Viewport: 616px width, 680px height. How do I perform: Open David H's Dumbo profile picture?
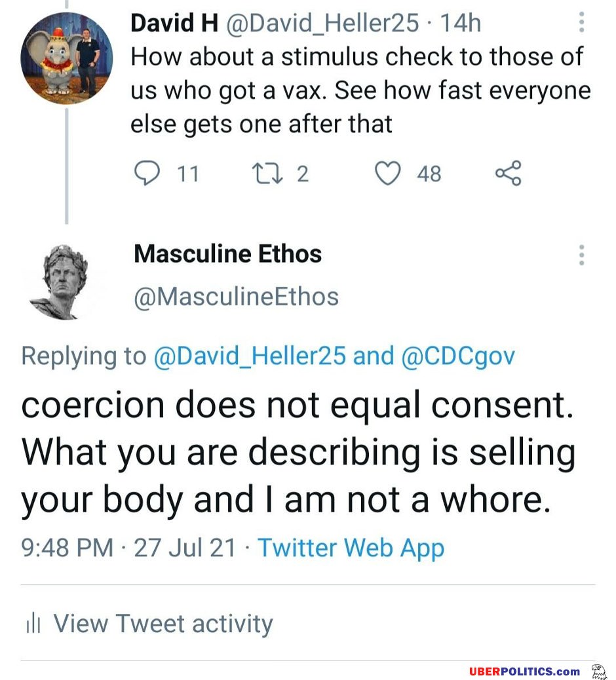click(x=66, y=58)
